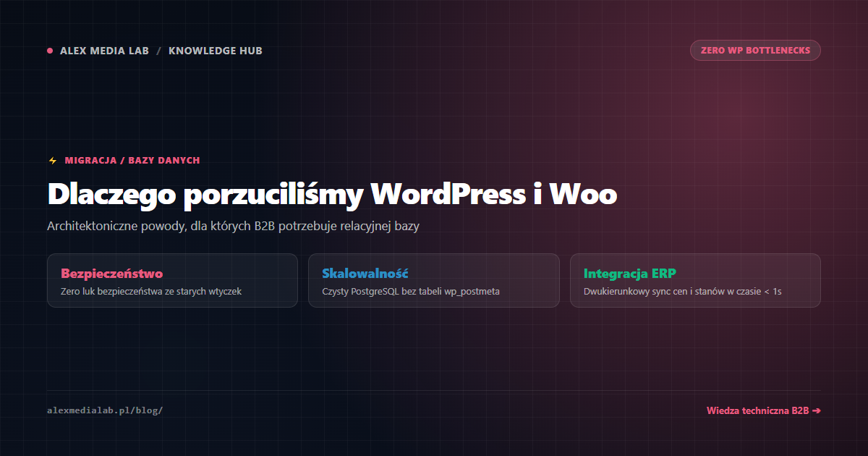The height and width of the screenshot is (456, 868).
Task: Open the Wiedza techniczna B2B link
Action: [764, 410]
